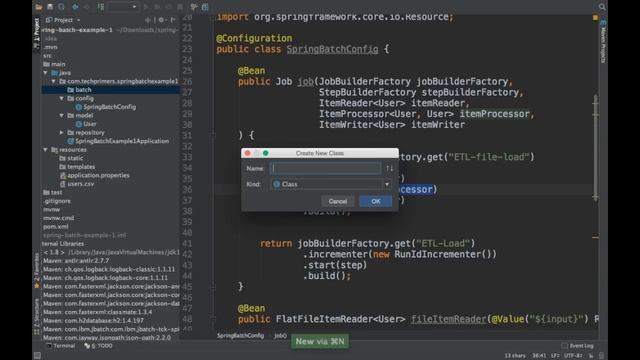Expand the repository package arrow
The width and height of the screenshot is (640, 360).
[62, 133]
